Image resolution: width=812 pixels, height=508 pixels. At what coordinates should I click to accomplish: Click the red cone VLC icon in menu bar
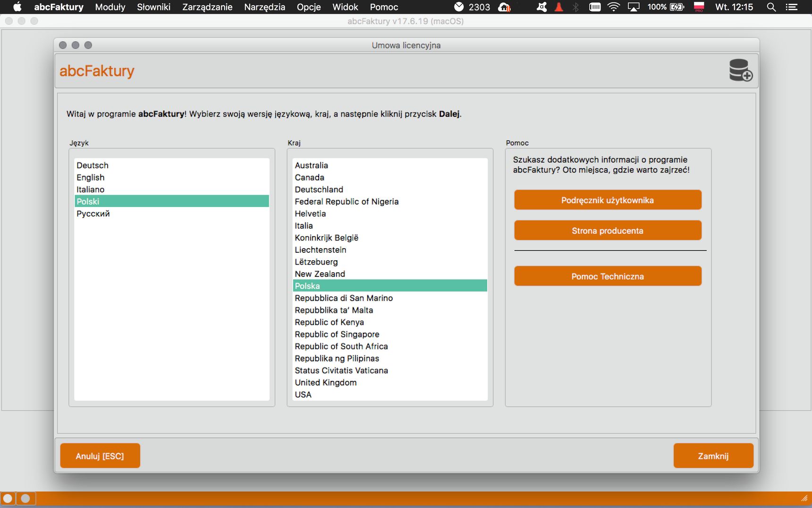coord(559,7)
